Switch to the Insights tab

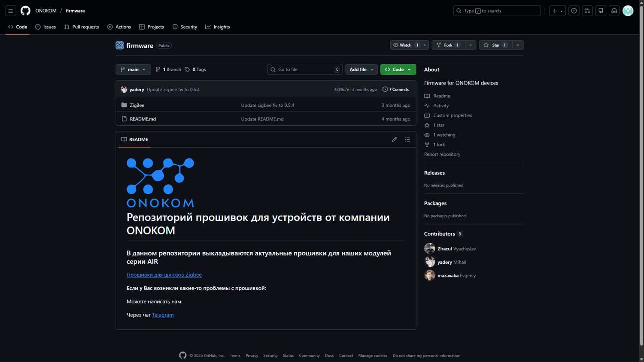click(218, 27)
